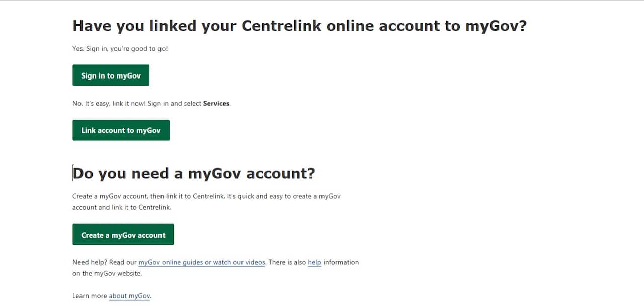
Task: Select the heading about linking Centrelink to myGov
Action: (x=300, y=26)
